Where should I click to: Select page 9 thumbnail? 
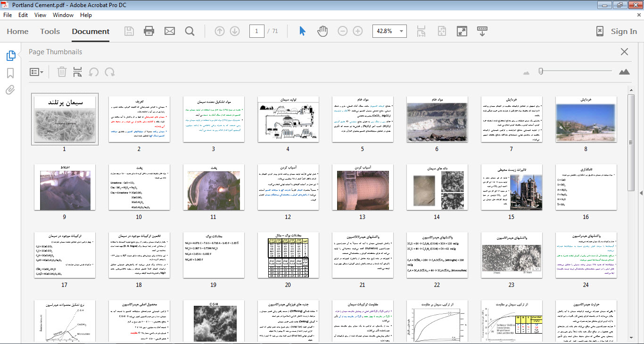point(65,187)
